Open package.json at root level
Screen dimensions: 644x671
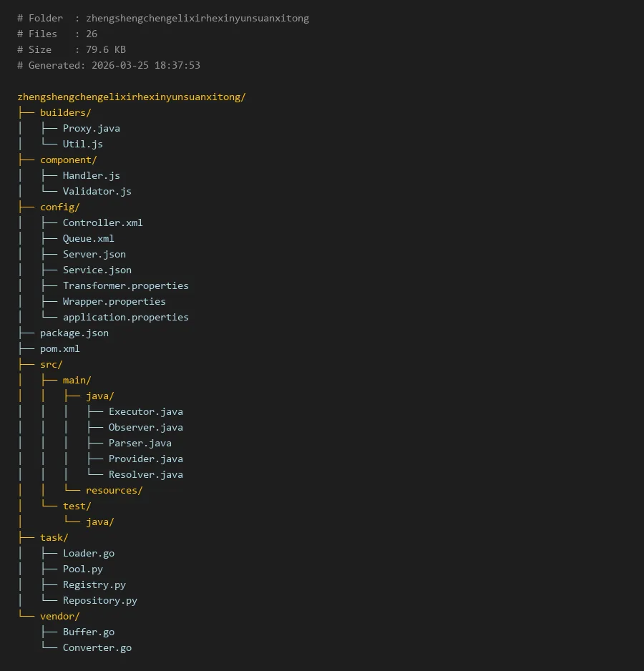tap(74, 333)
